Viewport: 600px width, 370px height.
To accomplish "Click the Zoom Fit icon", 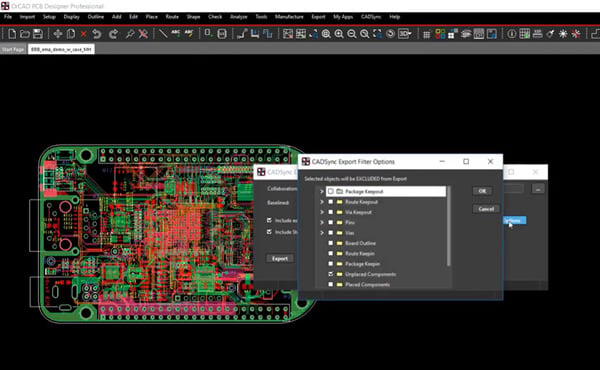I will click(x=326, y=34).
